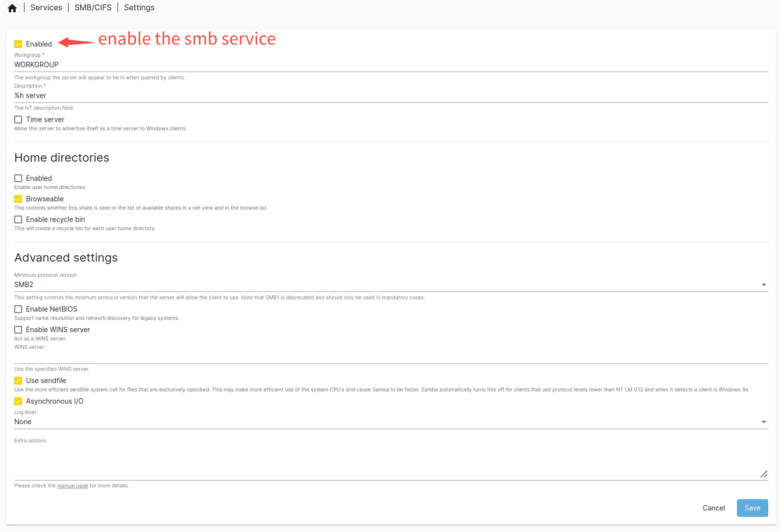
Task: Enable the Time server checkbox
Action: click(18, 120)
